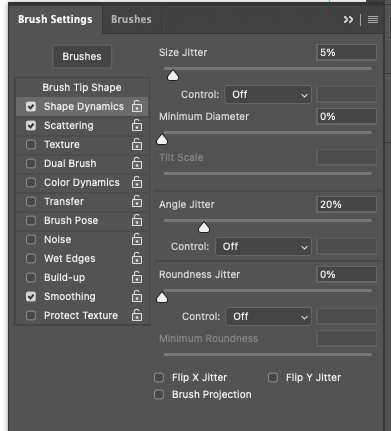Toggle the lock icon for Scattering
Image resolution: width=391 pixels, height=431 pixels.
pos(137,125)
